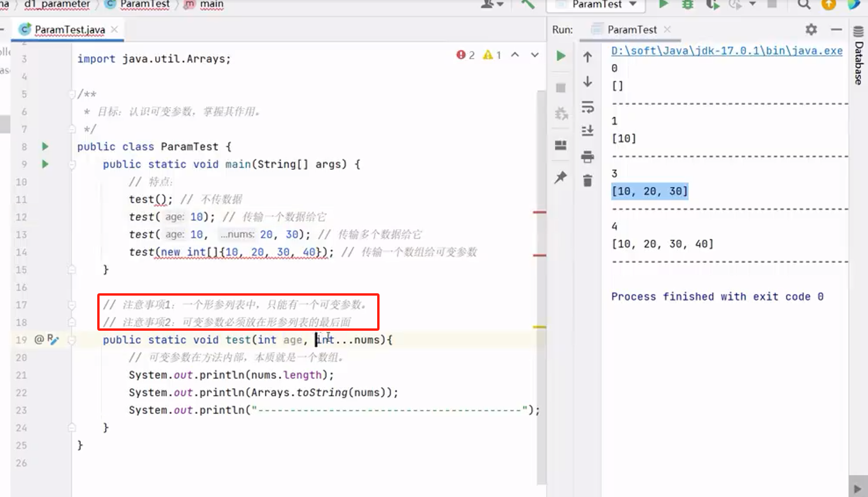Click the Build project hammer icon
The image size is (868, 497).
click(x=528, y=4)
